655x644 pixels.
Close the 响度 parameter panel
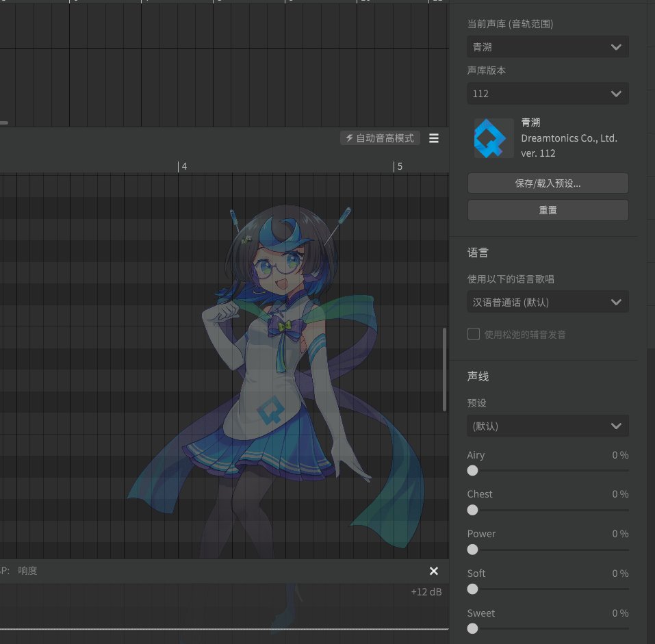434,571
